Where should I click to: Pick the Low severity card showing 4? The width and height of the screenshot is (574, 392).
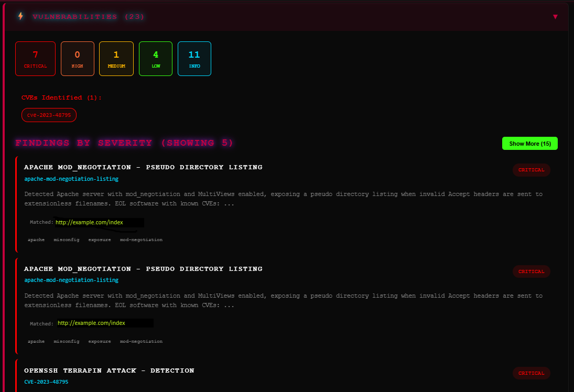156,59
